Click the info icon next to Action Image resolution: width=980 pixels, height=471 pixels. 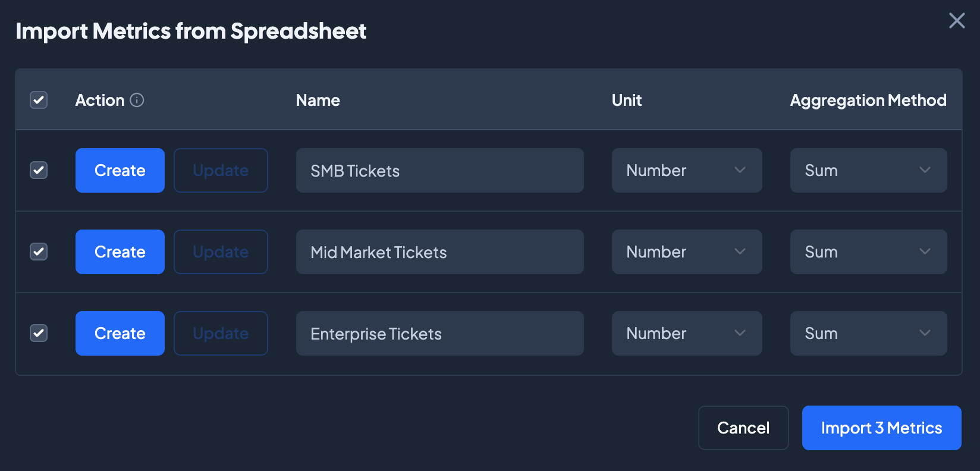tap(137, 100)
